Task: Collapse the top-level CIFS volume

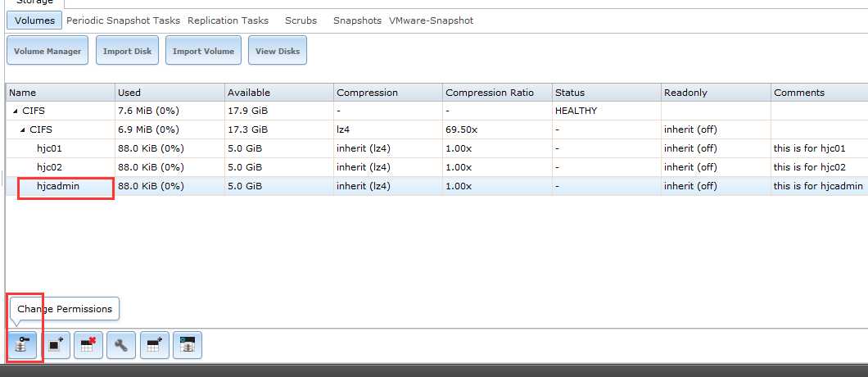Action: [x=16, y=111]
